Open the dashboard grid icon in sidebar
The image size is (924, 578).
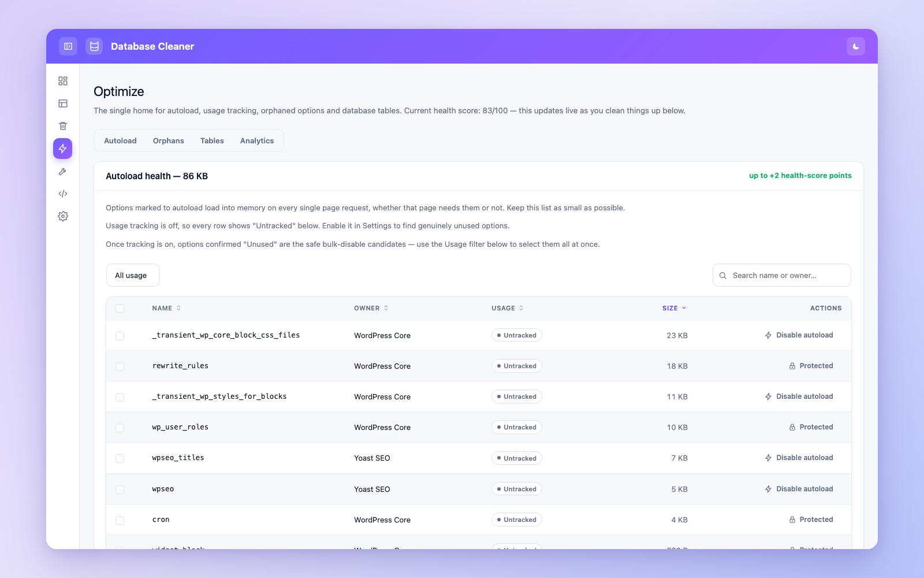pyautogui.click(x=63, y=81)
